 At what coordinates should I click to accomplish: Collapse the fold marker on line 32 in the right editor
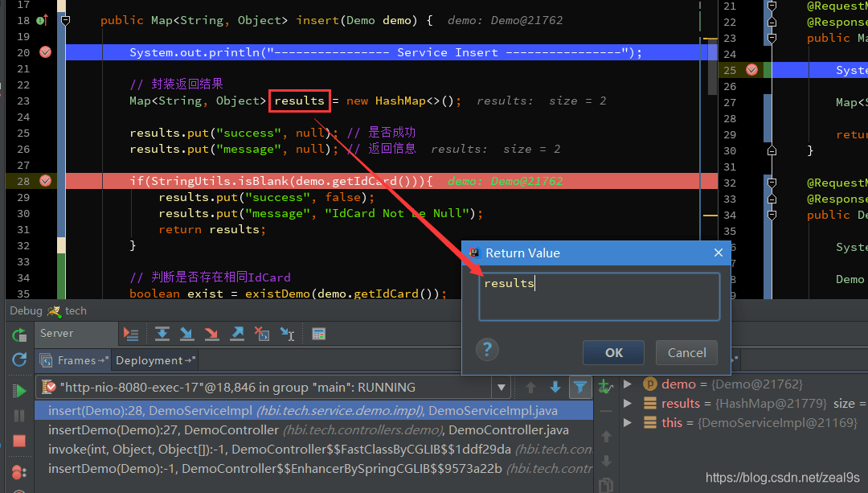(x=772, y=183)
